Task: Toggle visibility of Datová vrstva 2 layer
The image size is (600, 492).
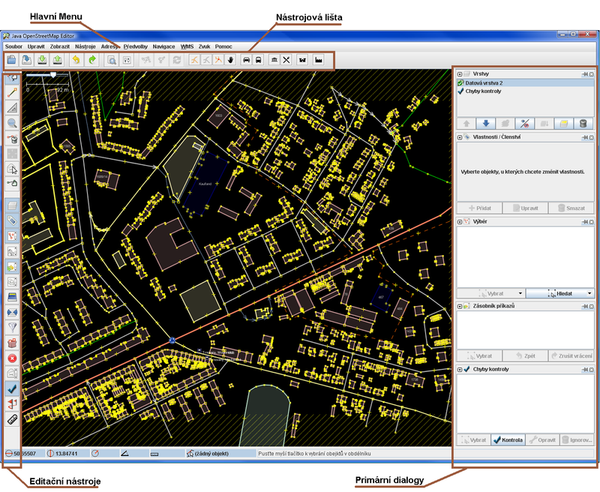Action: 460,83
